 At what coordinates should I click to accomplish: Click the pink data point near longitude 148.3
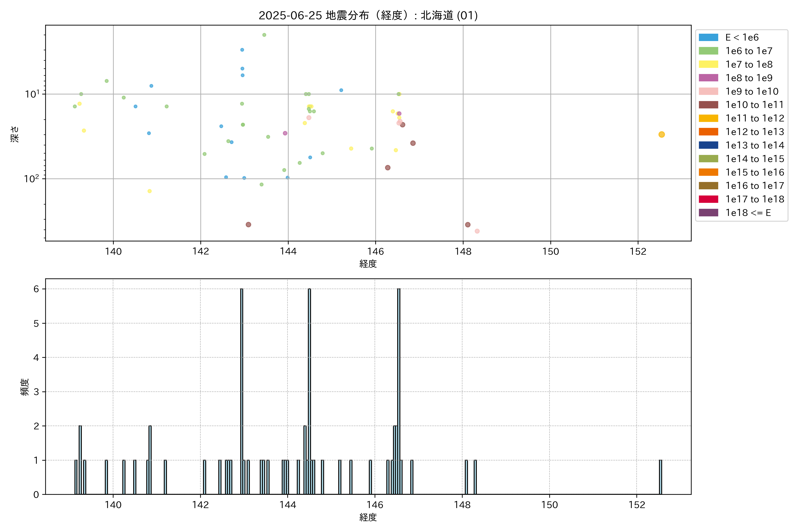pos(477,231)
